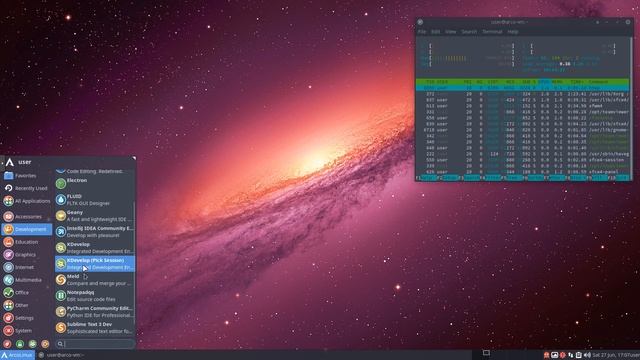Open the network connection tray icon
This screenshot has height=360, width=640.
(571, 355)
